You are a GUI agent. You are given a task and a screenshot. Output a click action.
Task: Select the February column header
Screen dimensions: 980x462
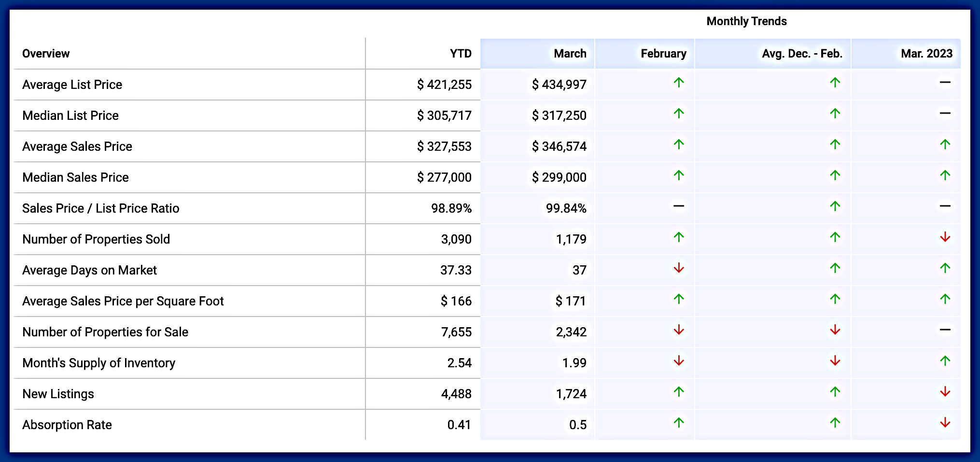coord(663,54)
